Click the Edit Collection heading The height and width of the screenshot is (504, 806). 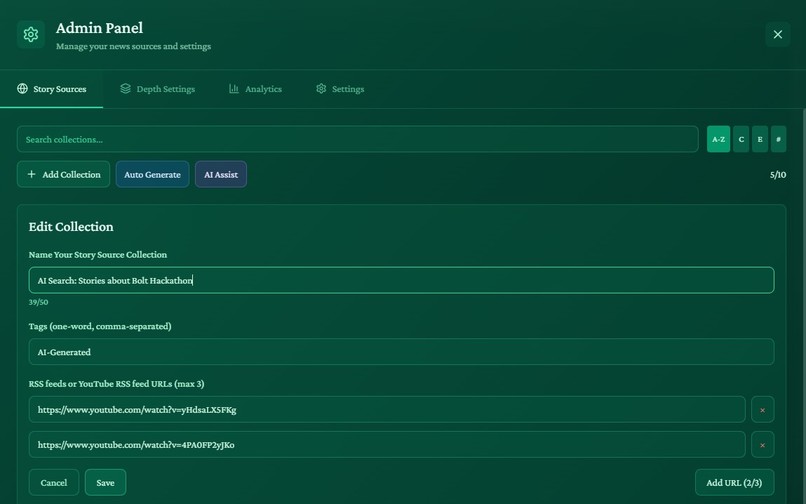pos(71,227)
